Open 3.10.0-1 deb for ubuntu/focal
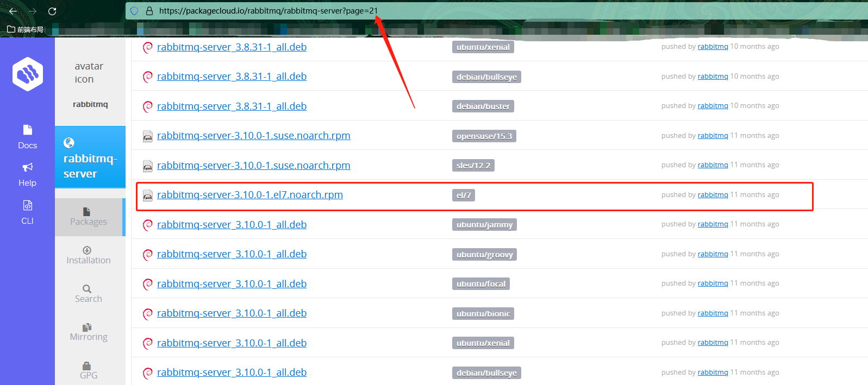This screenshot has height=385, width=868. (232, 284)
